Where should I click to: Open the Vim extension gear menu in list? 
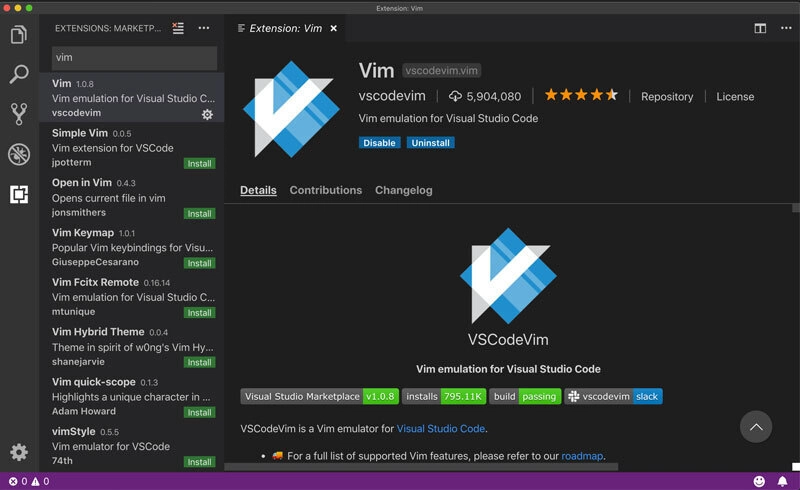[207, 114]
